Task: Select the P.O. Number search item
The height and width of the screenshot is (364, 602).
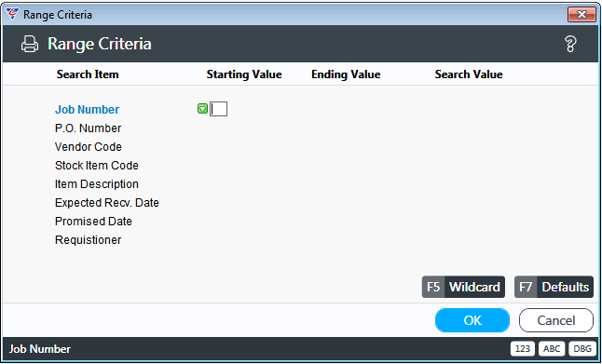Action: point(88,128)
